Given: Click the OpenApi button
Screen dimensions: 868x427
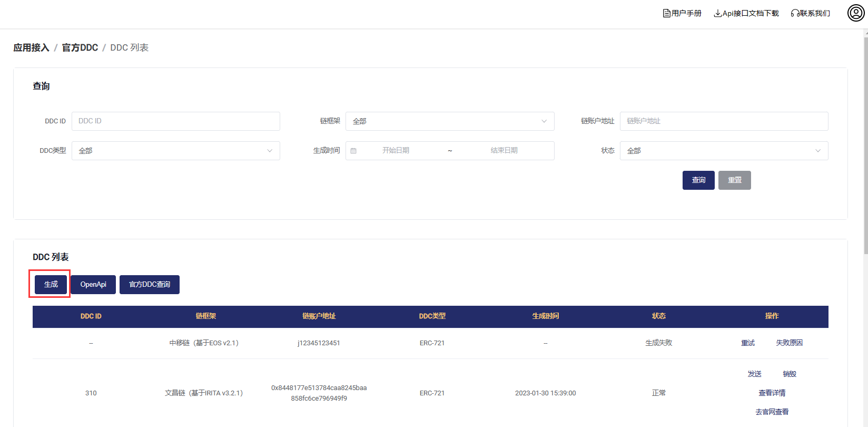Looking at the screenshot, I should tap(93, 285).
